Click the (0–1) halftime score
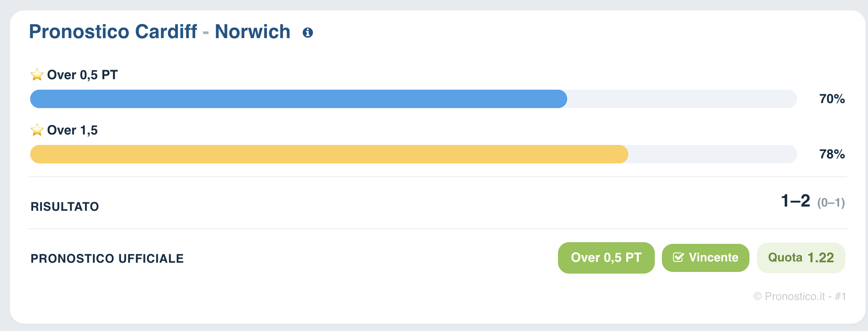Screen dimensions: 868x331 (x=831, y=203)
